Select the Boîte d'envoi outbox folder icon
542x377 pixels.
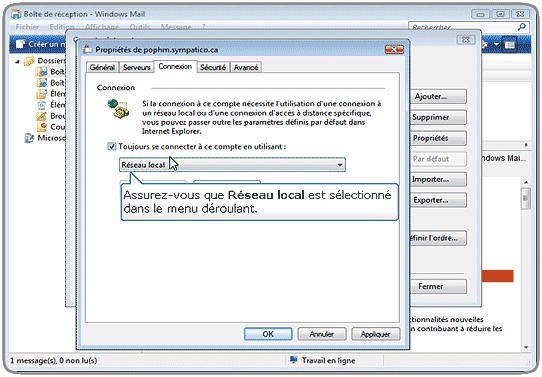[42, 83]
